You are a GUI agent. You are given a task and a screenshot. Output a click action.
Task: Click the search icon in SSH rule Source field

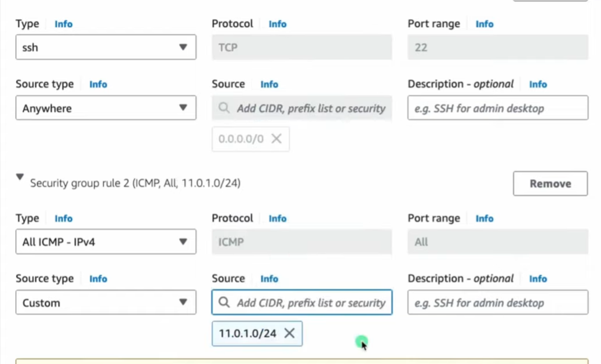point(224,108)
